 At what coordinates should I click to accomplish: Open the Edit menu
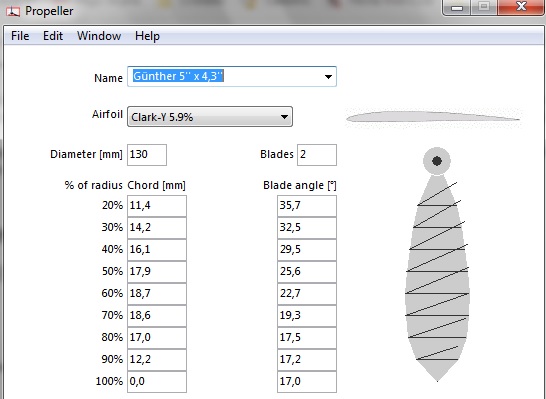point(53,36)
